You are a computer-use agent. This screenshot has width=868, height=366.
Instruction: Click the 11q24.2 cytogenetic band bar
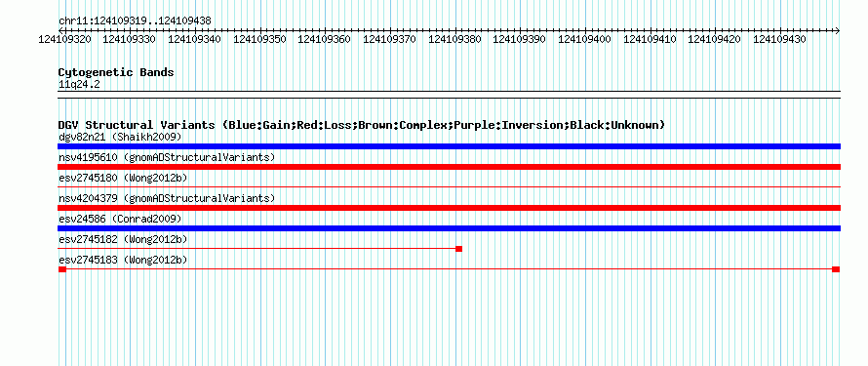click(449, 95)
